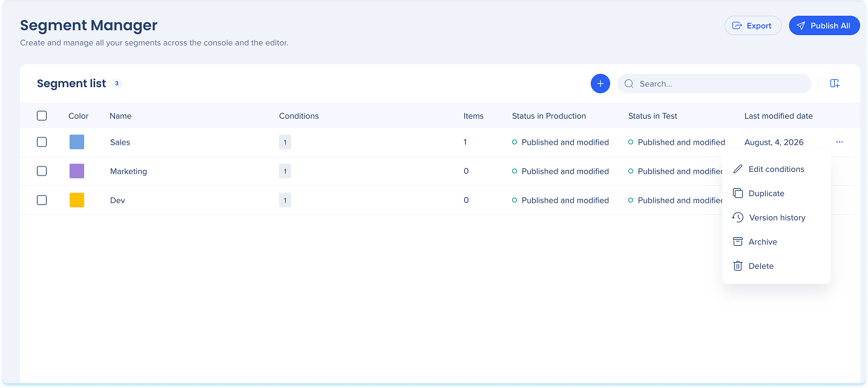Click the Sales conditions count badge

click(x=285, y=142)
